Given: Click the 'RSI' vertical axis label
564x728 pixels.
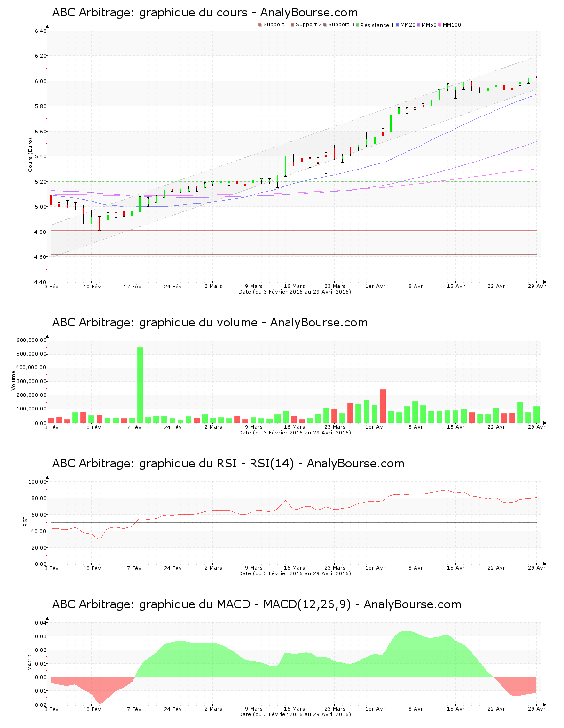Looking at the screenshot, I should click(25, 521).
